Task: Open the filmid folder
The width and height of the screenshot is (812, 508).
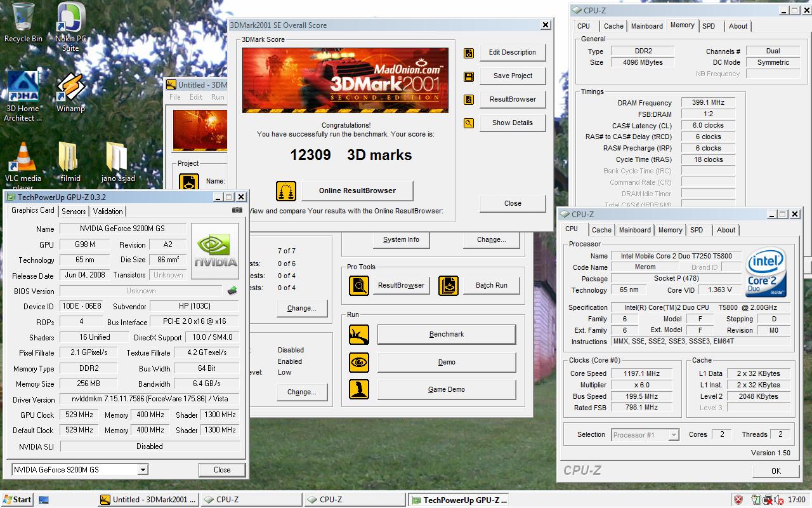Action: point(70,162)
